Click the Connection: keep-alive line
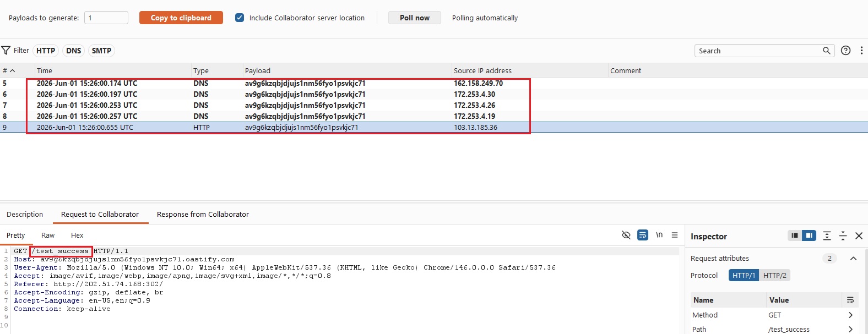Image resolution: width=868 pixels, height=334 pixels. click(62, 309)
